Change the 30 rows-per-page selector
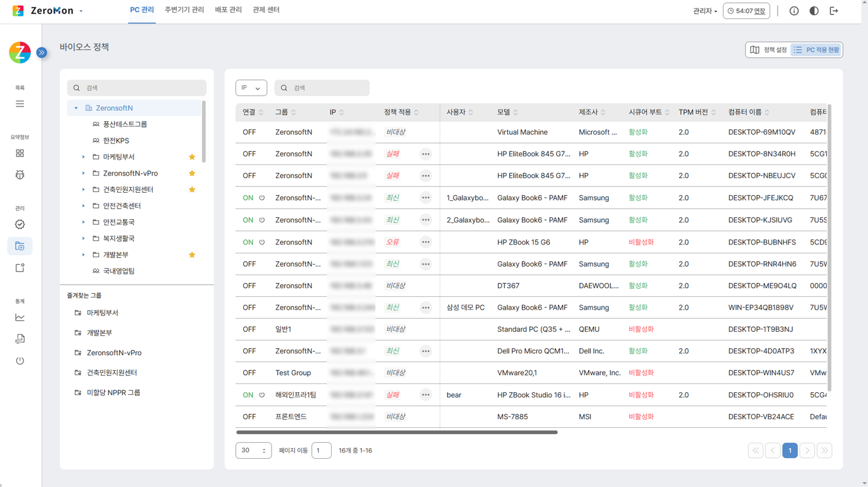The height and width of the screenshot is (487, 868). coord(253,451)
